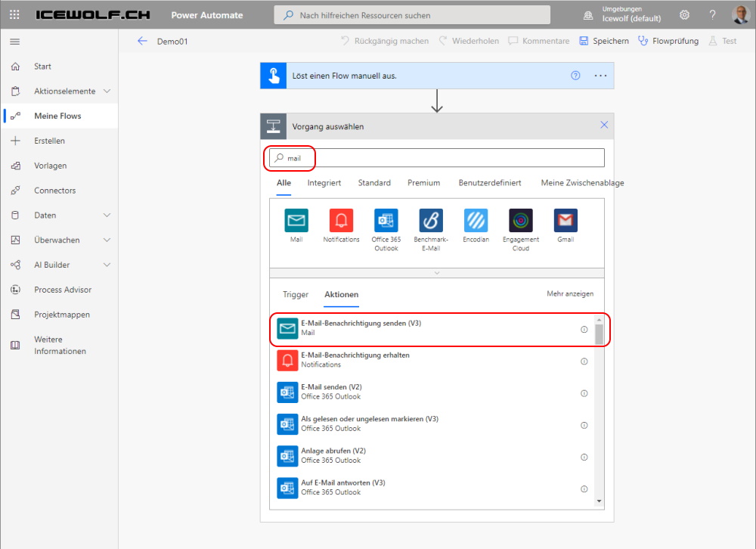Click Wiederholen
The height and width of the screenshot is (549, 756).
pos(469,41)
